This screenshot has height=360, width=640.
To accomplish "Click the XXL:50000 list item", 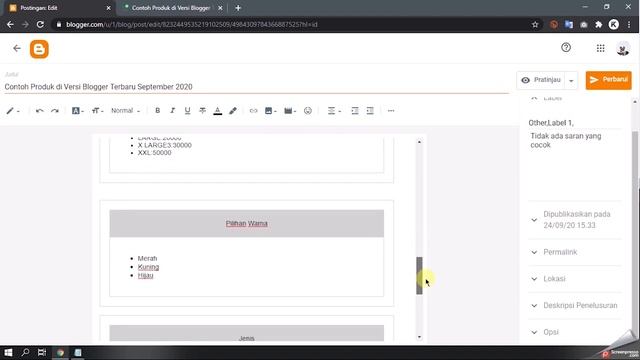I will click(x=154, y=153).
